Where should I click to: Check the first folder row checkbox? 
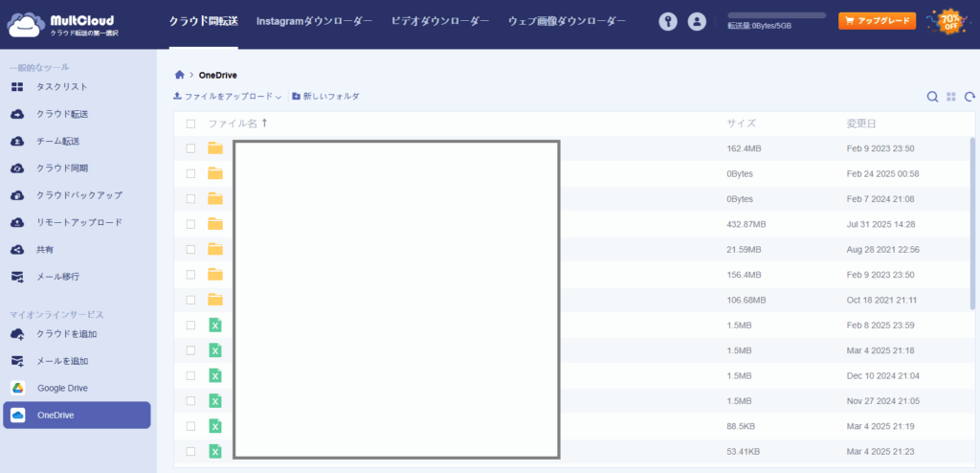pos(191,148)
